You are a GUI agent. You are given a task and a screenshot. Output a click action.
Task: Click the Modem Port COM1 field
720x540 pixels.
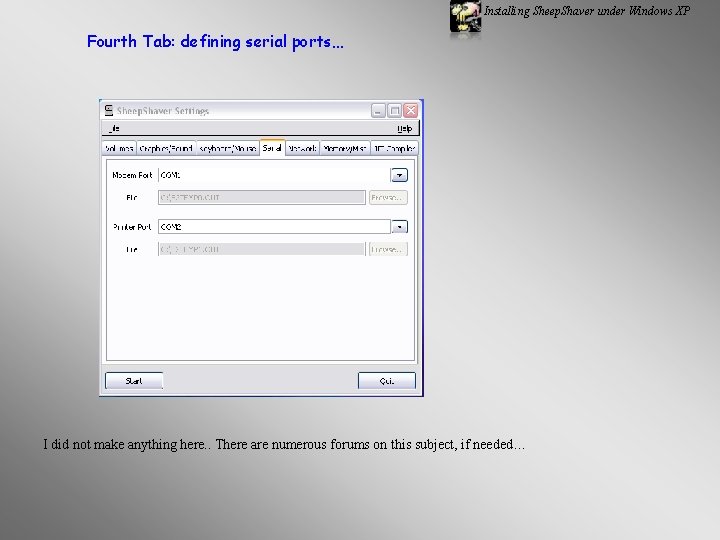coord(274,175)
